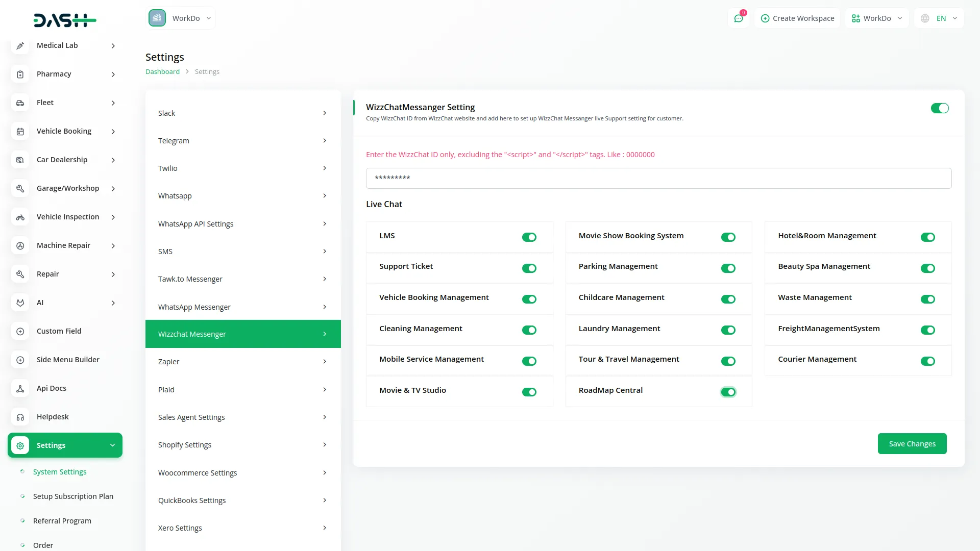Click the Helpdesk headset icon
The width and height of the screenshot is (980, 551).
click(x=20, y=417)
